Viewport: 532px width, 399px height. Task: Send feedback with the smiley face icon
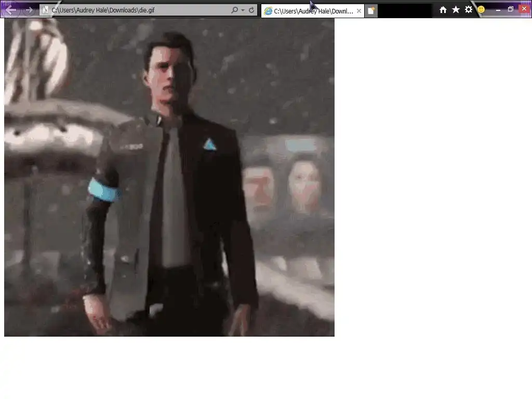(x=481, y=10)
